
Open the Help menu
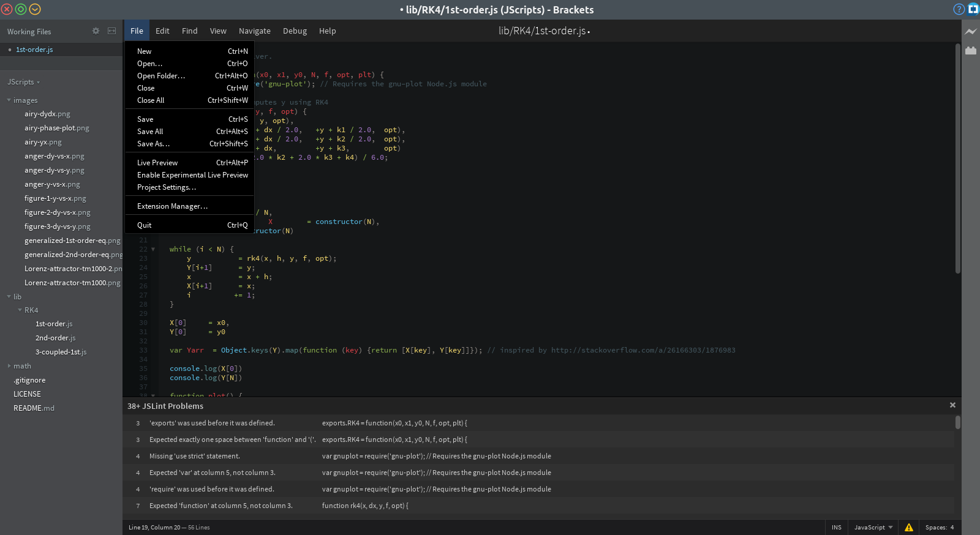click(x=328, y=31)
